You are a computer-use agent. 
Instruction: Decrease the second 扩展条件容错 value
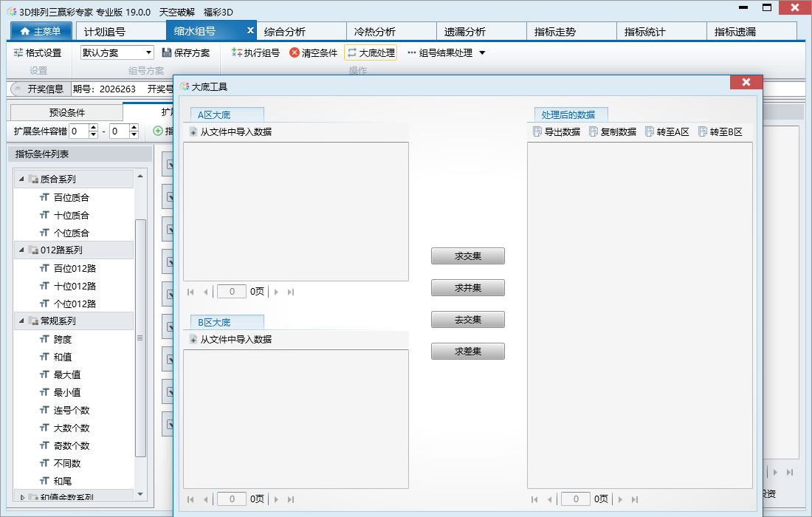point(134,134)
